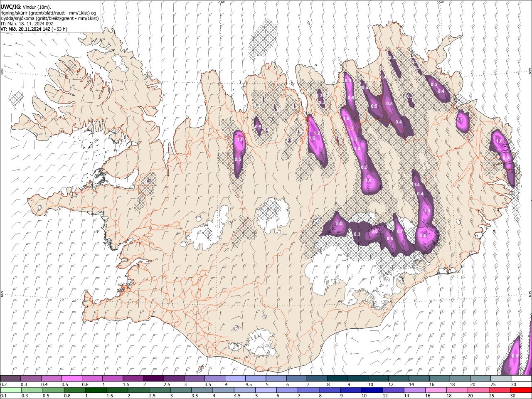Pick snow scale swatch between 0.2 and 0.3
The image size is (532, 399).
(x=10, y=378)
